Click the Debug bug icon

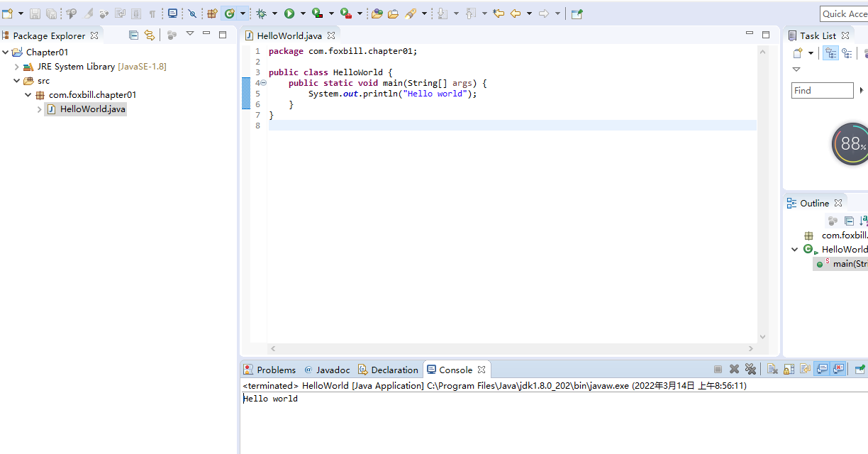point(262,13)
